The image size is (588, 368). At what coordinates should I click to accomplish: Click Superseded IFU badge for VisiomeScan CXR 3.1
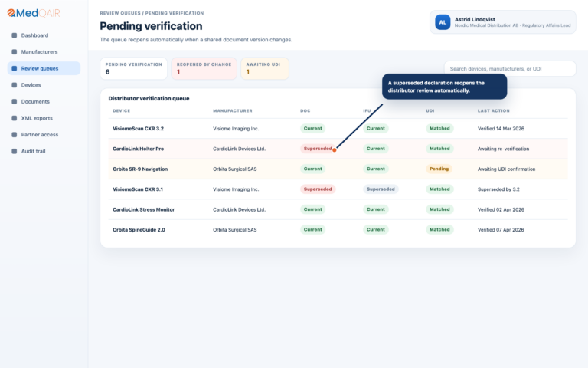381,189
